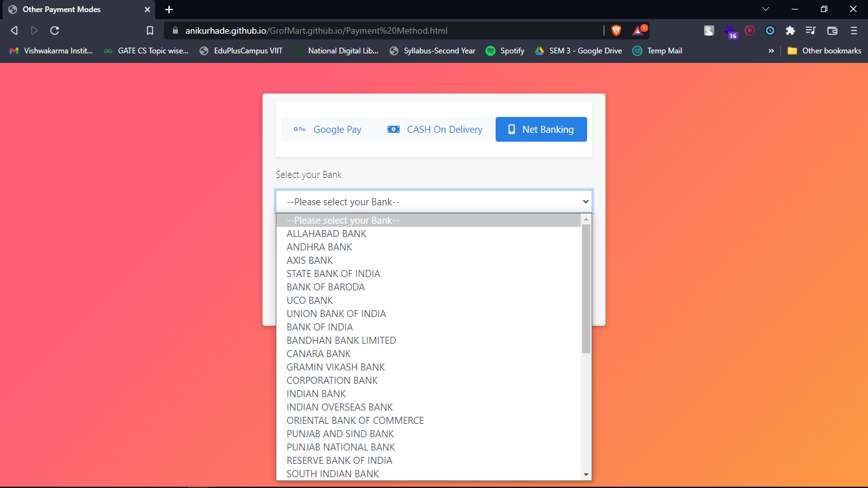Select CANARA BANK option
868x488 pixels.
coord(429,354)
